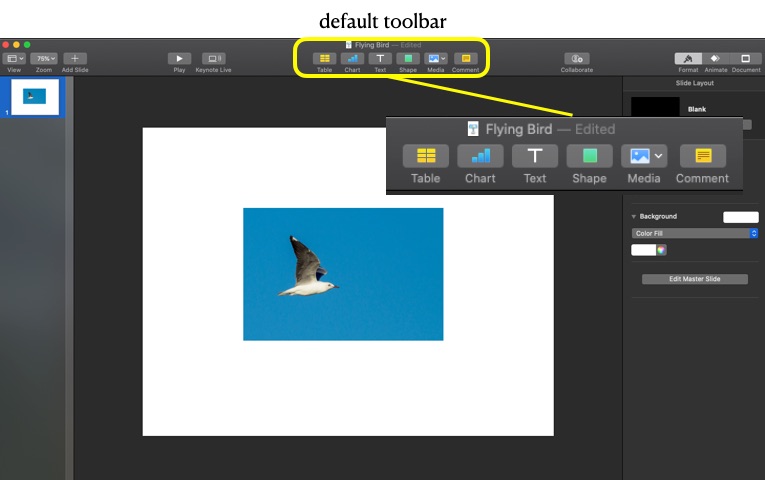
Task: Open the color wheel picker
Action: [661, 250]
